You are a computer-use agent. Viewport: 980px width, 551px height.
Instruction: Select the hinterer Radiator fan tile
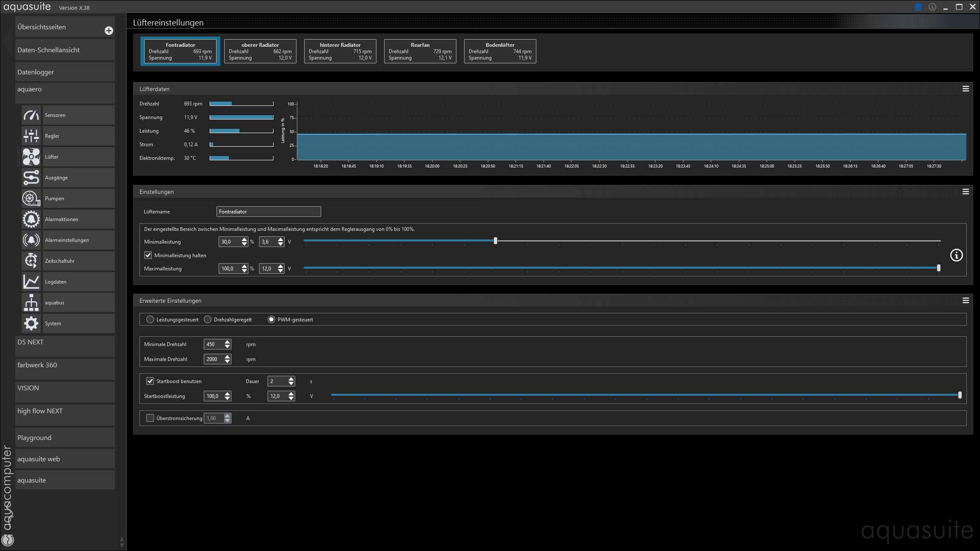pos(340,51)
